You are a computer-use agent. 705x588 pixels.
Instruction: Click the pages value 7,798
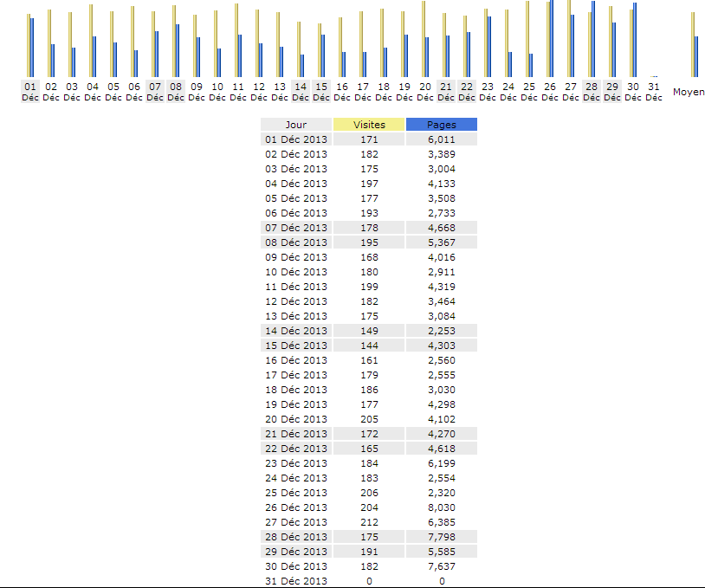[442, 537]
